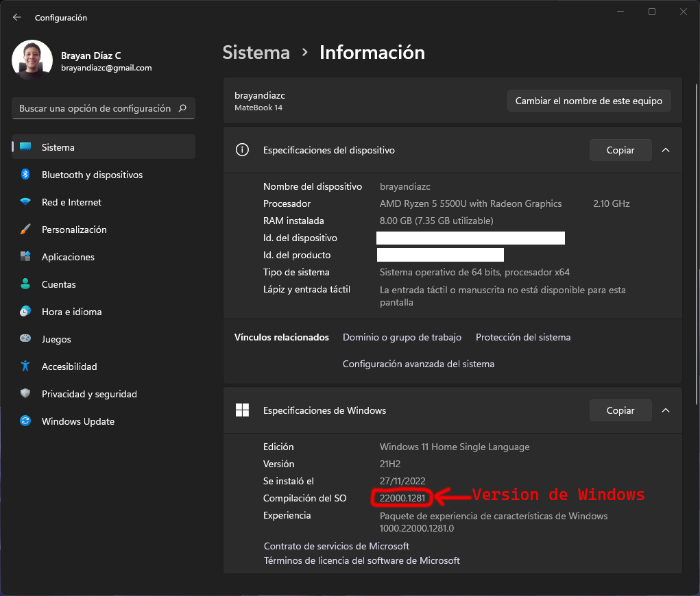This screenshot has height=596, width=700.
Task: Click the 2.10 GHz processor speed
Action: tap(611, 203)
